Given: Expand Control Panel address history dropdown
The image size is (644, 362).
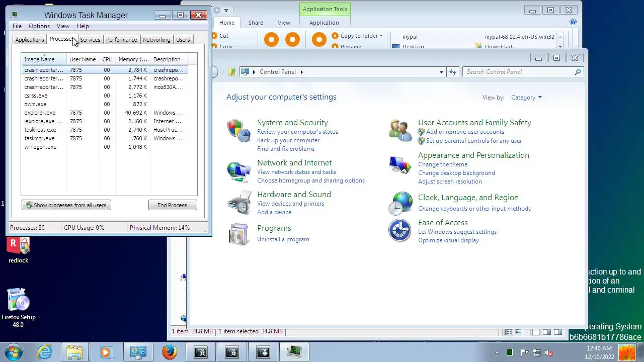Looking at the screenshot, I should click(441, 72).
